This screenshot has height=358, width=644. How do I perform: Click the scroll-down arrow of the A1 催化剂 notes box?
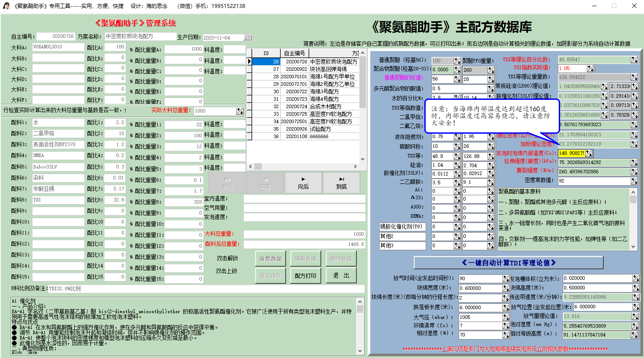pyautogui.click(x=360, y=351)
